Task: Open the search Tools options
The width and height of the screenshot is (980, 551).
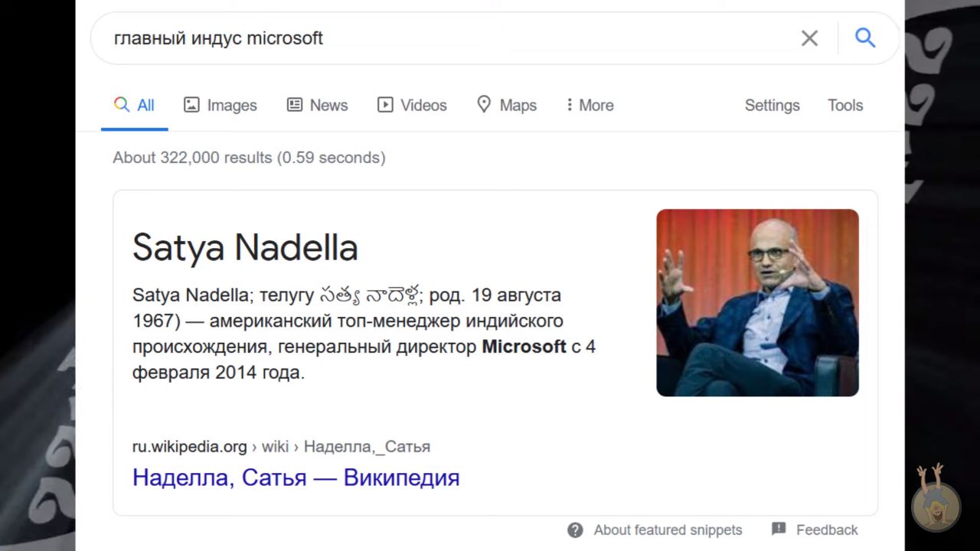Action: click(845, 106)
